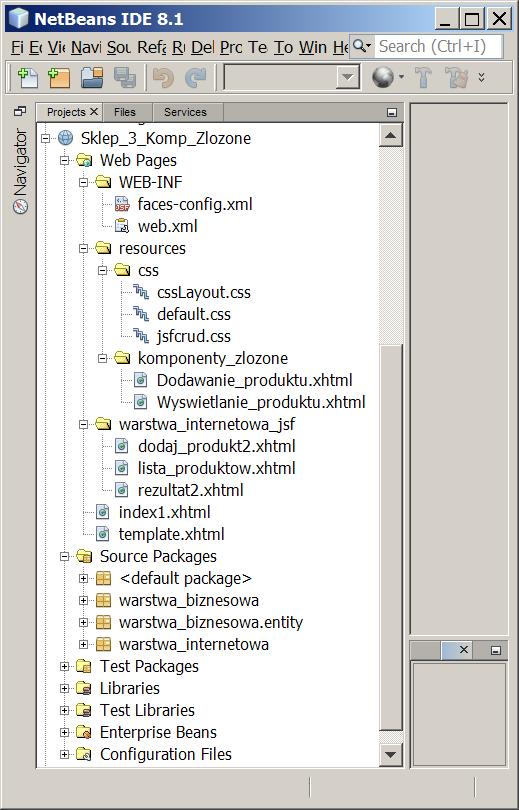Open the Navigate menu

pos(86,48)
